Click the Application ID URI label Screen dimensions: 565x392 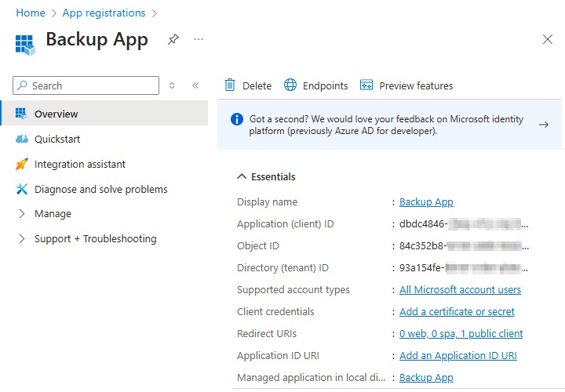pyautogui.click(x=278, y=356)
